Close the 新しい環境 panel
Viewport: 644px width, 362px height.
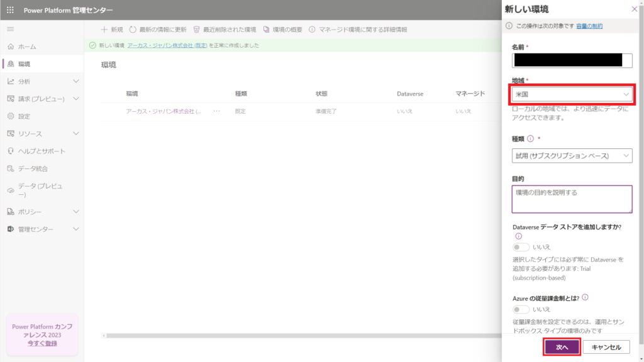tap(634, 9)
